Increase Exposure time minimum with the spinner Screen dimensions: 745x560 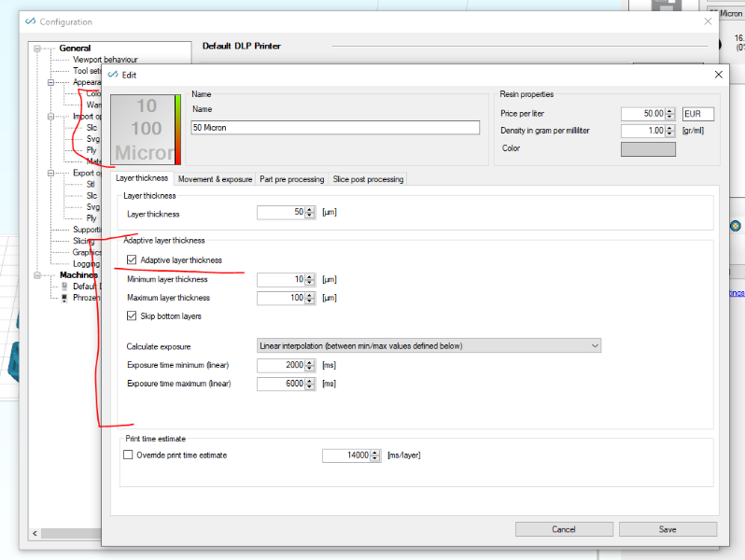coord(310,362)
